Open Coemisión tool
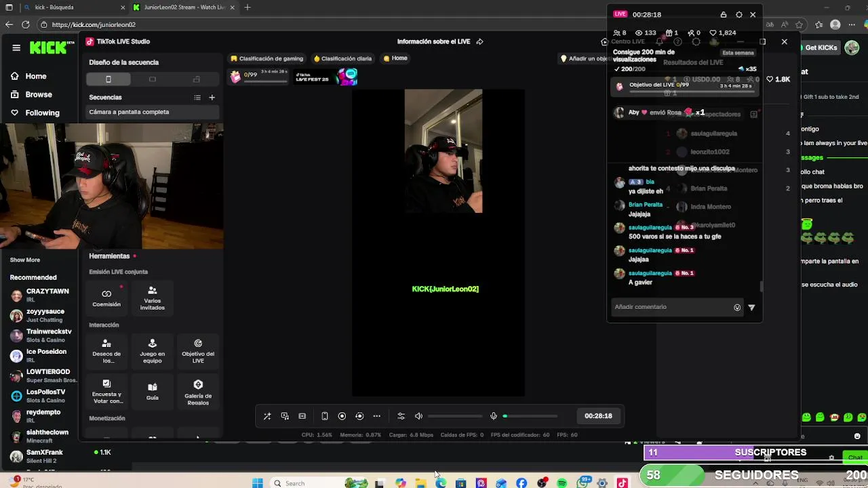Screen dimensions: 868x488 pyautogui.click(x=106, y=298)
